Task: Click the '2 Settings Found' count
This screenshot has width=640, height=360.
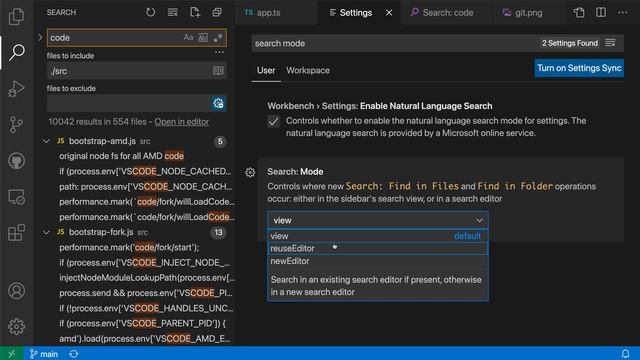Action: point(570,43)
